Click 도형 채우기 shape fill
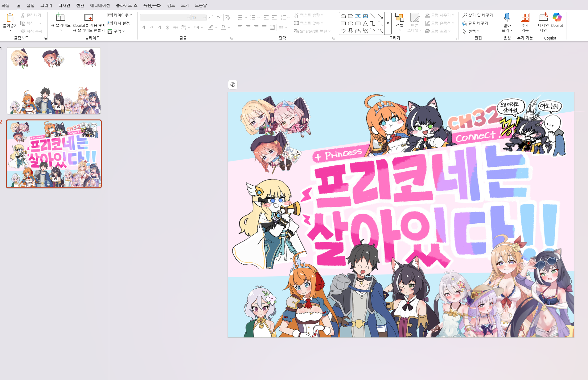This screenshot has height=380, width=588. pyautogui.click(x=439, y=15)
